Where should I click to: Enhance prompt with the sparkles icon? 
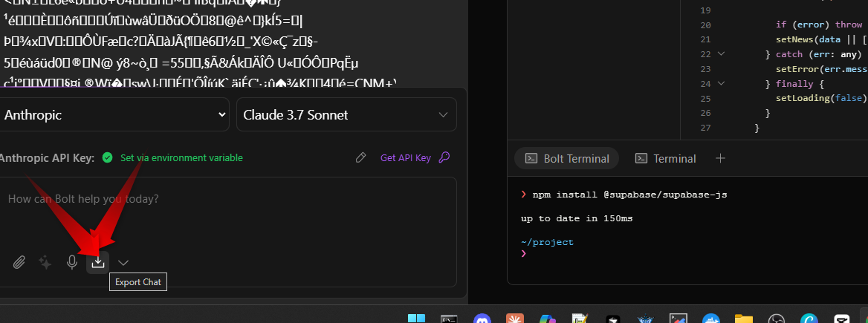coord(45,262)
